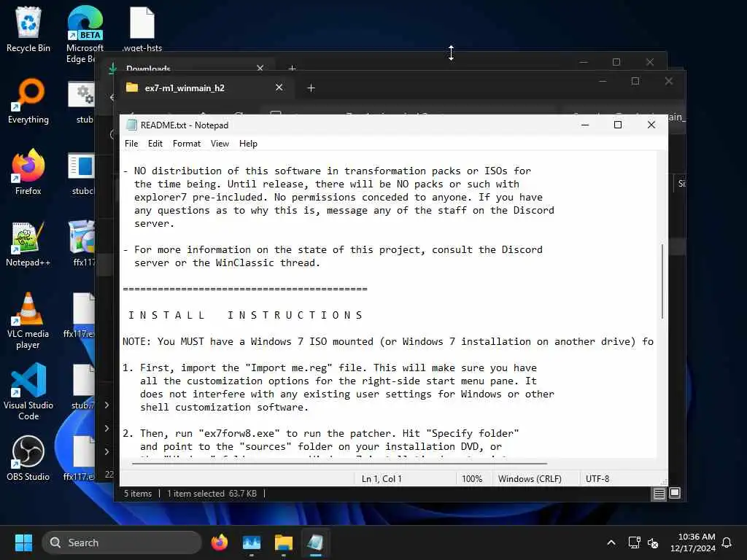Click the Ln 1, Col 1 status entry

pos(382,479)
